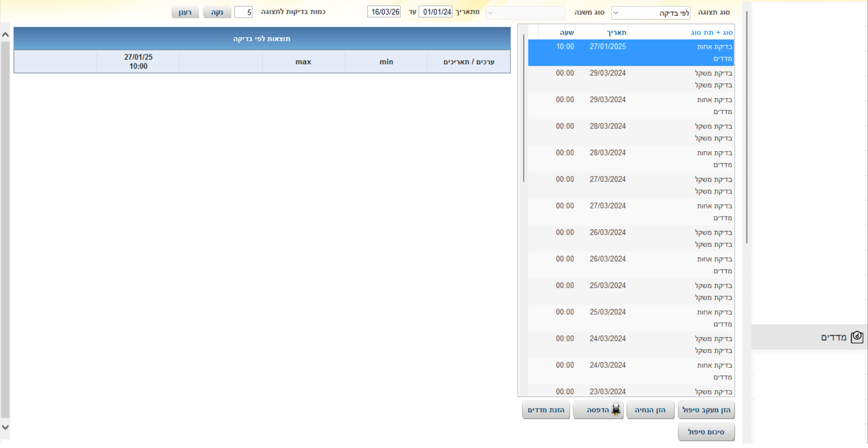
Task: Sort list by שעה column header
Action: (566, 33)
